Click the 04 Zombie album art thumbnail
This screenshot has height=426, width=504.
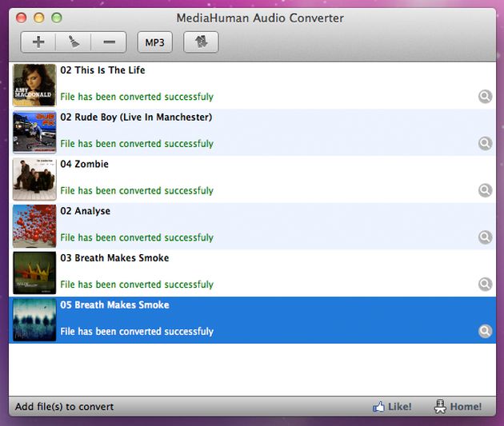(34, 179)
